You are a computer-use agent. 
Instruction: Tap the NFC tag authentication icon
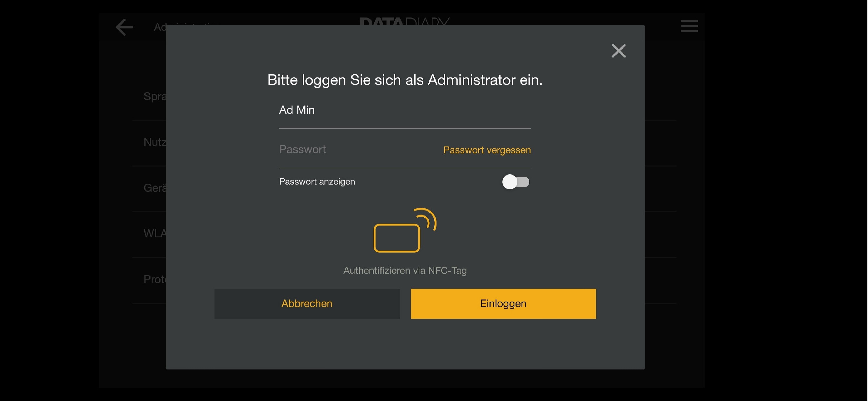(405, 230)
